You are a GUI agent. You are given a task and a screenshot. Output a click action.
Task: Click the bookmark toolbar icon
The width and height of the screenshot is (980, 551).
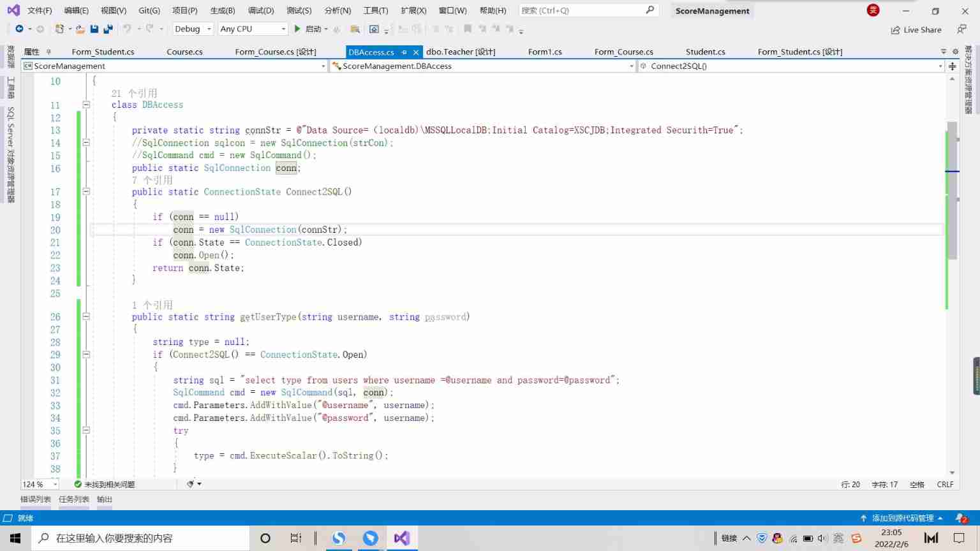(468, 29)
